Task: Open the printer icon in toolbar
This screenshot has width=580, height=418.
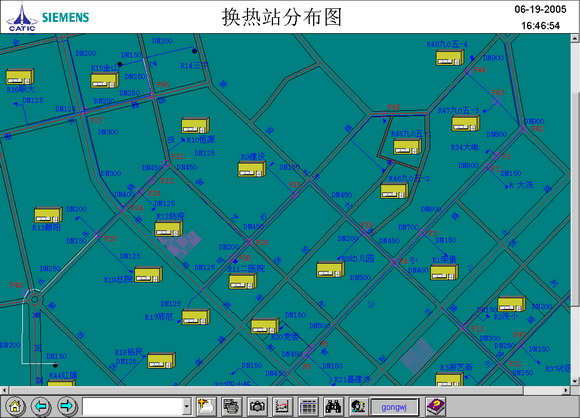Action: 232,407
